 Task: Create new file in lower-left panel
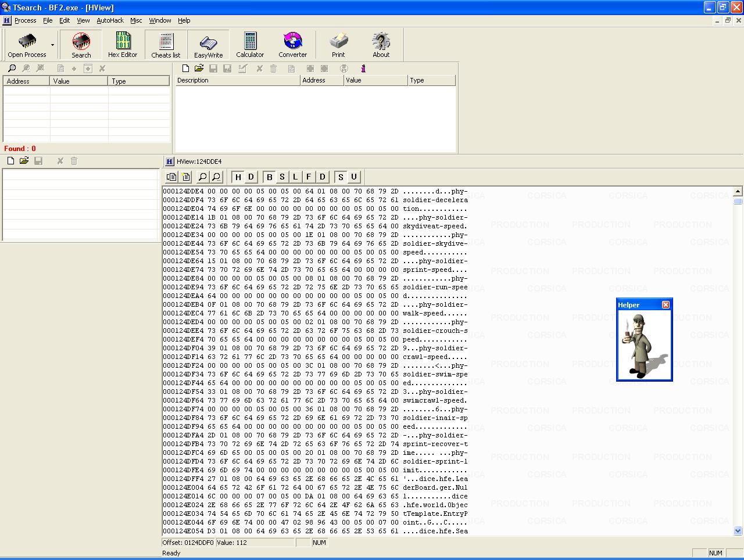(10, 161)
